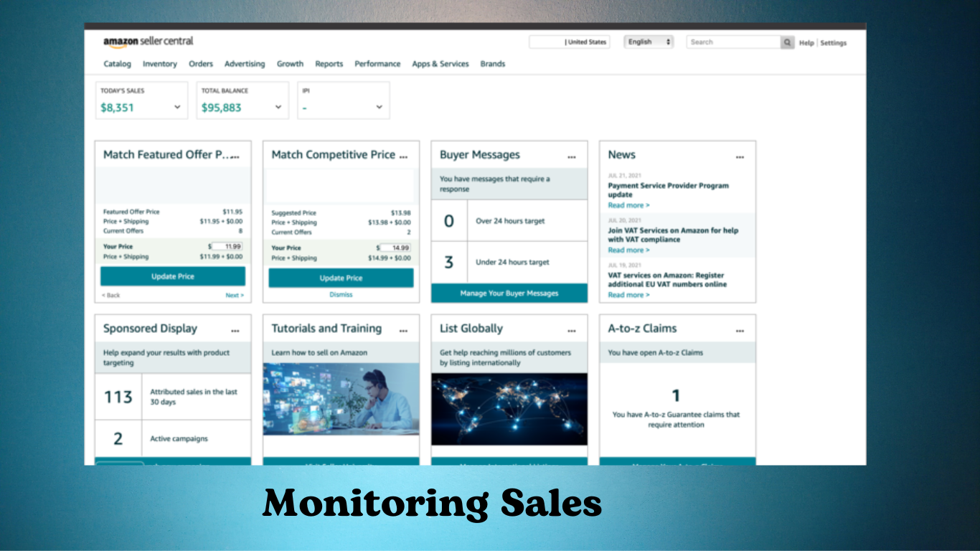
Task: Go Back in Match Featured Offer card
Action: coord(110,295)
